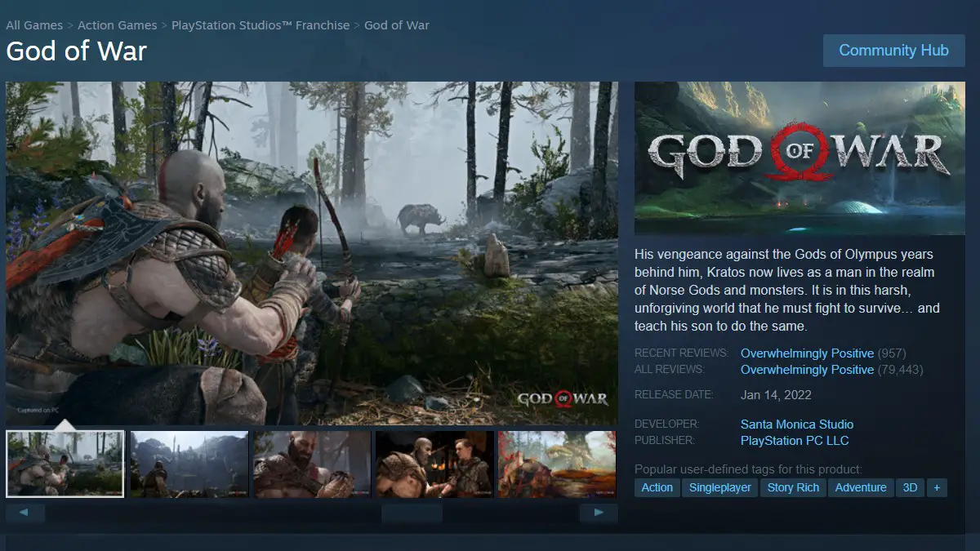Select the fourth thumbnail with two characters
Image resolution: width=980 pixels, height=551 pixels.
click(x=434, y=464)
